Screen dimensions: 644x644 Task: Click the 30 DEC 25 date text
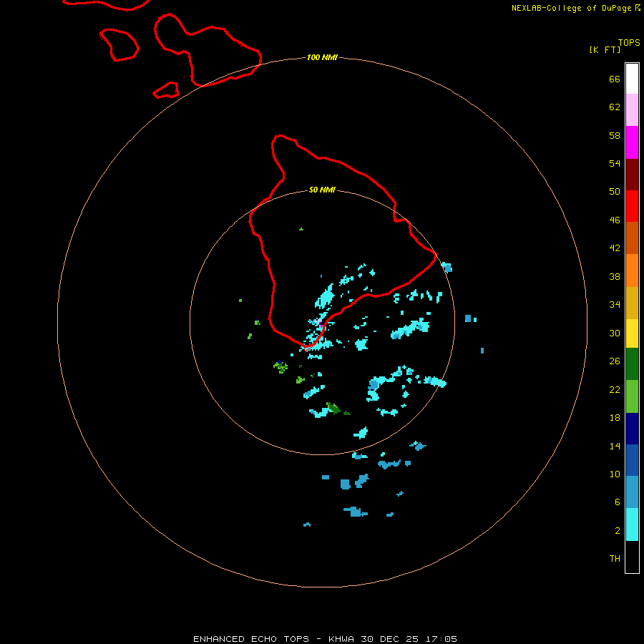[390, 639]
